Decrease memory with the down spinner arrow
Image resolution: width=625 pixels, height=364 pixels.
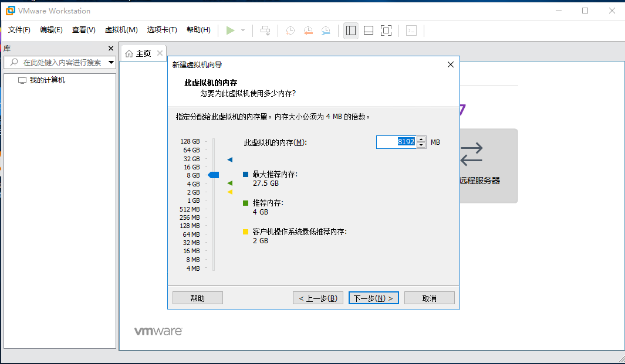pos(421,145)
